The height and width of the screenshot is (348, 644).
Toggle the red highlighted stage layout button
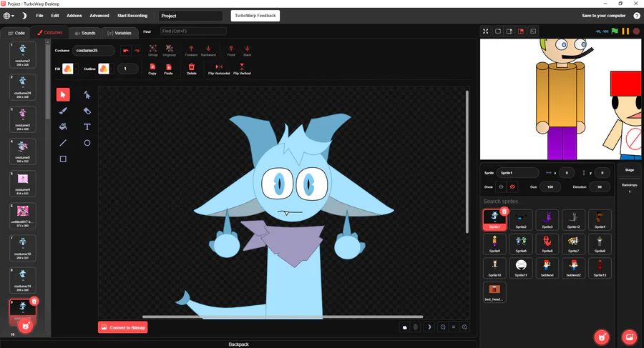[521, 31]
